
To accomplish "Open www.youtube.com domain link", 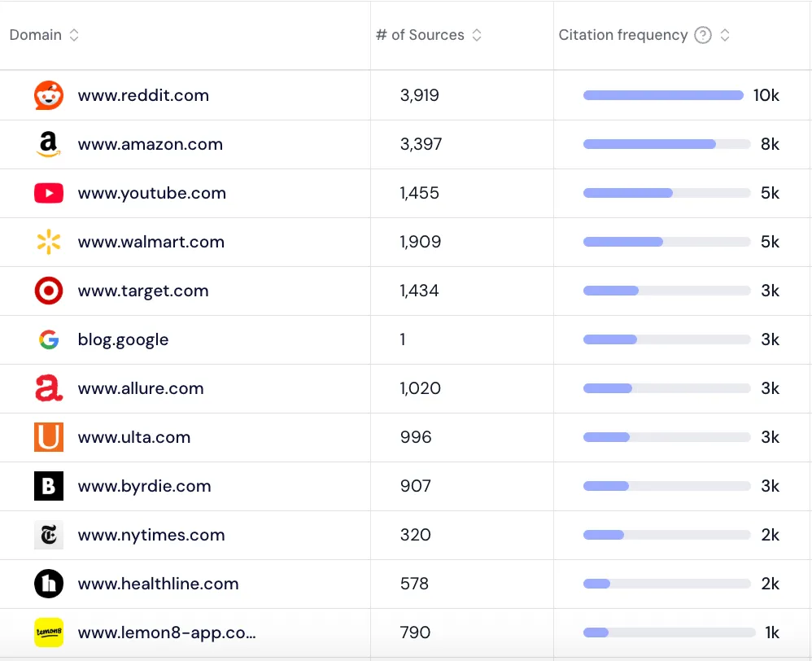I will [x=151, y=193].
